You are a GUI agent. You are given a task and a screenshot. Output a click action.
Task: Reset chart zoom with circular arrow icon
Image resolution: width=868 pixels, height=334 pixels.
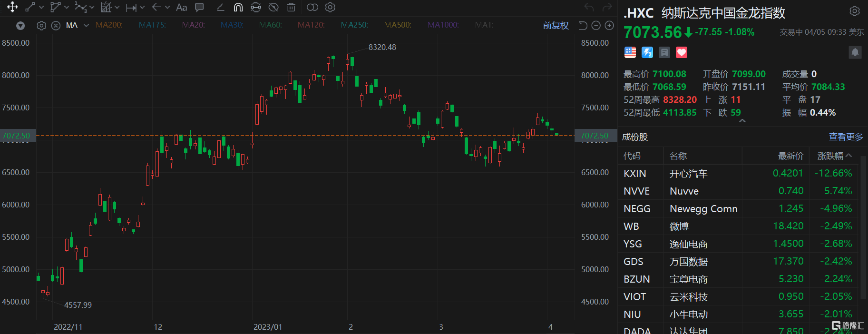coord(583,25)
